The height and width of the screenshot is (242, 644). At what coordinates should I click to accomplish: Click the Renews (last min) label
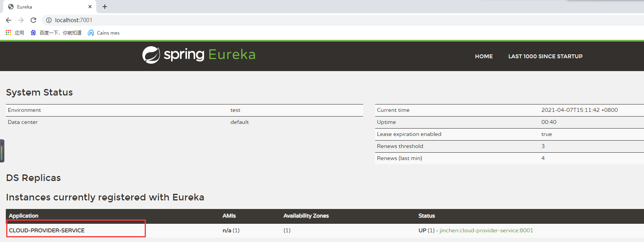(x=400, y=158)
